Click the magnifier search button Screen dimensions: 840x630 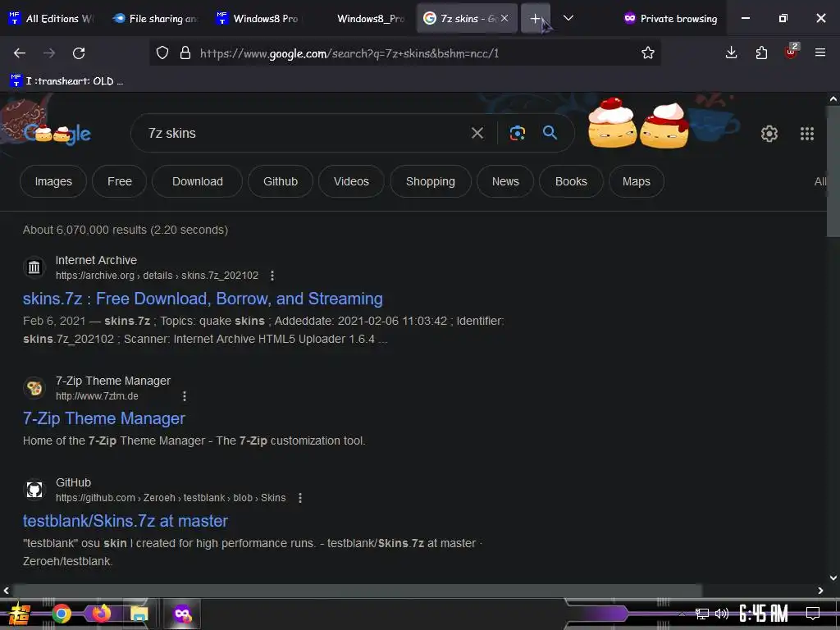(550, 132)
